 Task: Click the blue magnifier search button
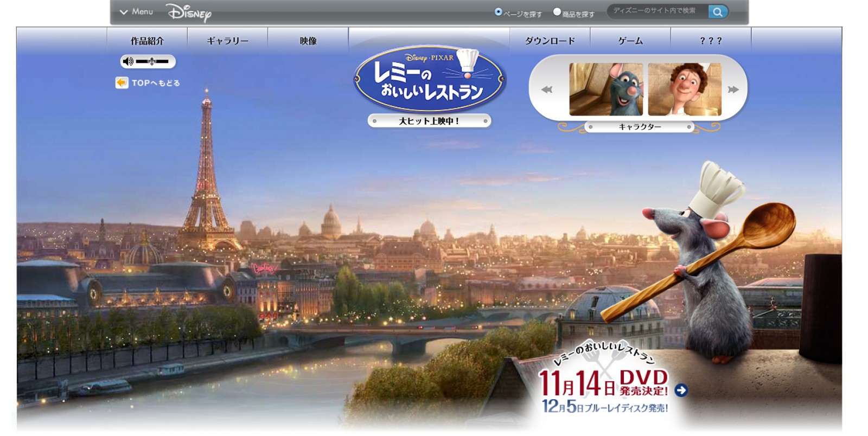click(x=718, y=12)
